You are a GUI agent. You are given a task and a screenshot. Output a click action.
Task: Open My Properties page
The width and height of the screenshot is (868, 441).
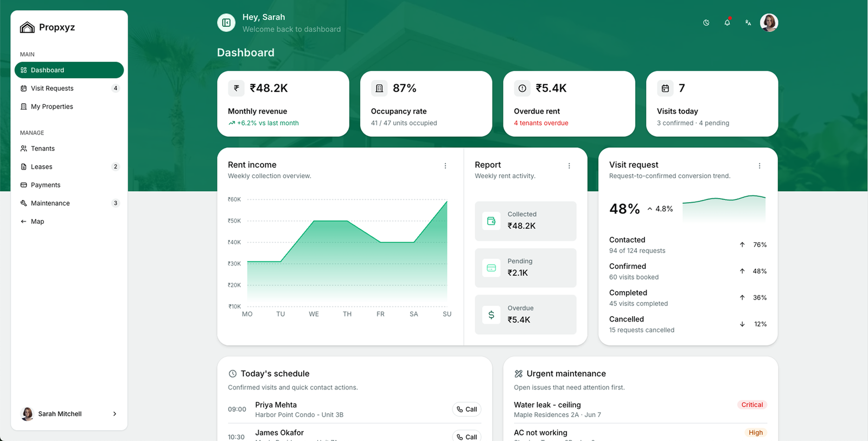pos(69,106)
